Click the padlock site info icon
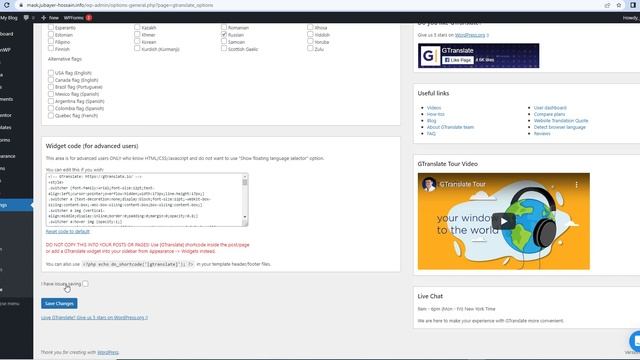 coord(21,5)
